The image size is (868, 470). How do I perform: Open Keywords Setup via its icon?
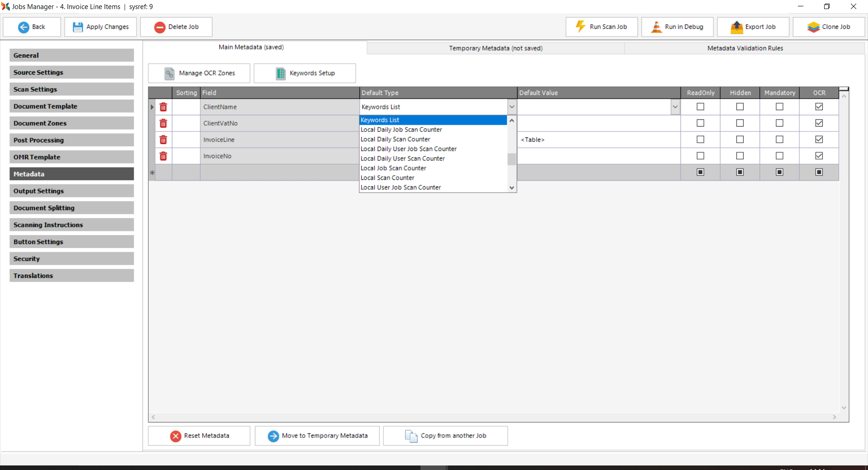[x=281, y=73]
